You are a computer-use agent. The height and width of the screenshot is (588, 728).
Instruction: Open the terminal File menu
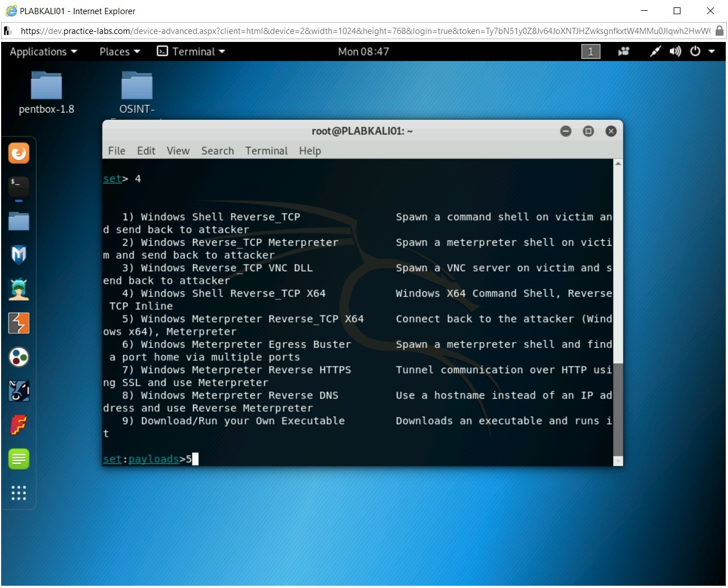(116, 151)
